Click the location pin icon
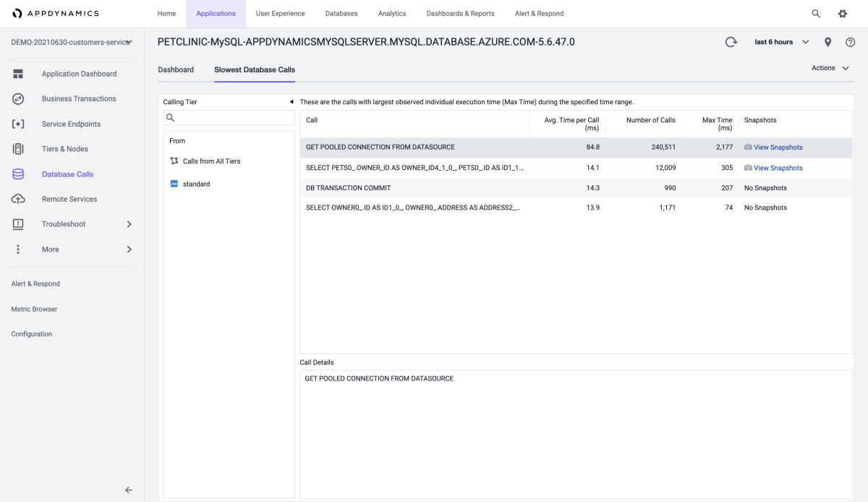The width and height of the screenshot is (868, 502). pyautogui.click(x=828, y=42)
